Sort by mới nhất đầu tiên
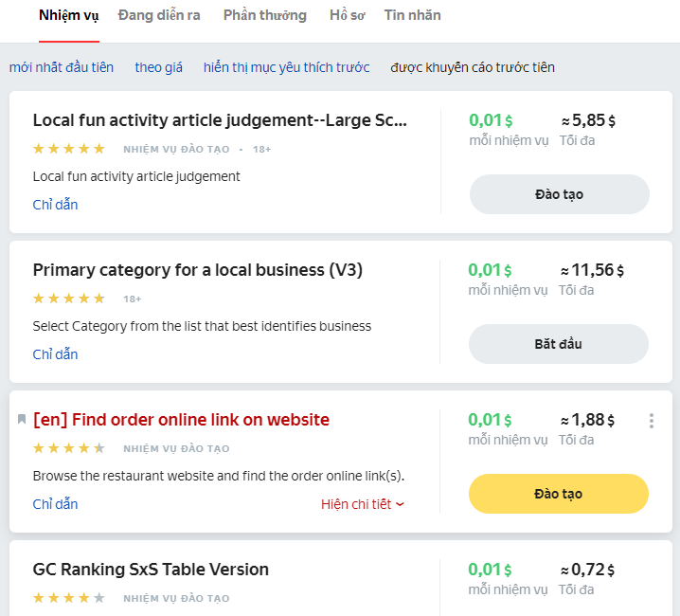680x616 pixels. (62, 67)
